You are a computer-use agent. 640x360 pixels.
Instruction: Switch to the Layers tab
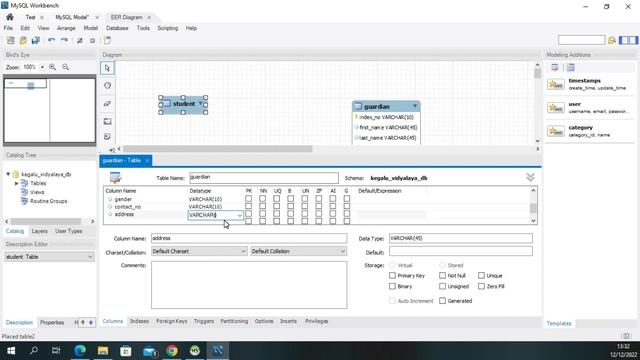coord(40,231)
